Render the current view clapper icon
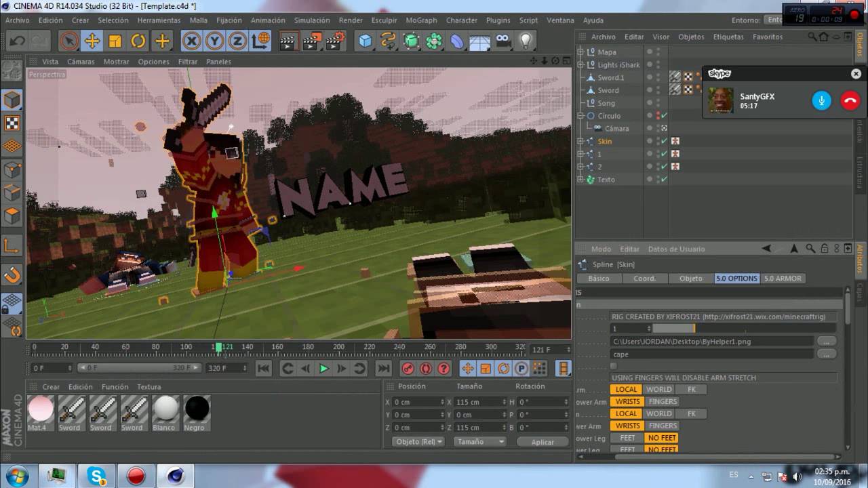This screenshot has height=488, width=868. pyautogui.click(x=289, y=41)
